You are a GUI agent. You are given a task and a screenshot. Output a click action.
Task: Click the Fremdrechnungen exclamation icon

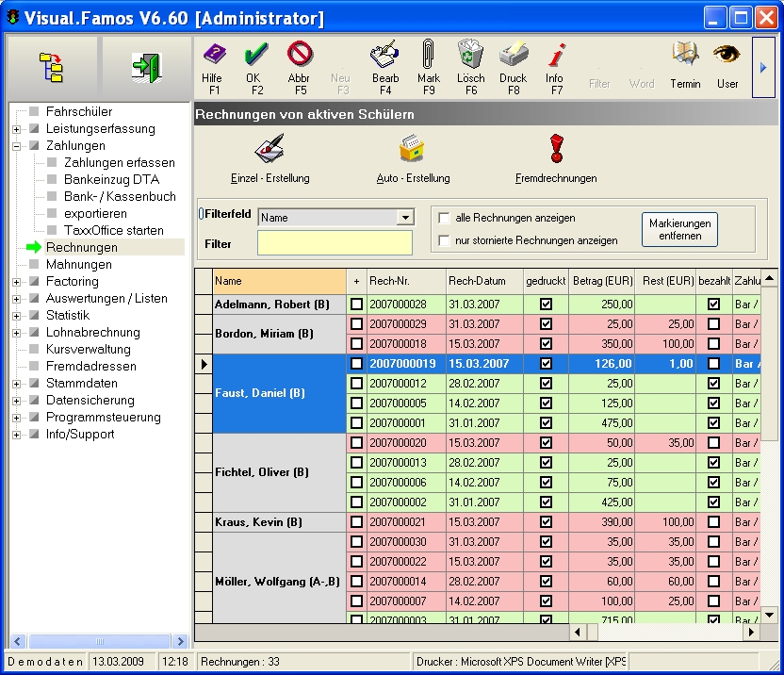556,149
